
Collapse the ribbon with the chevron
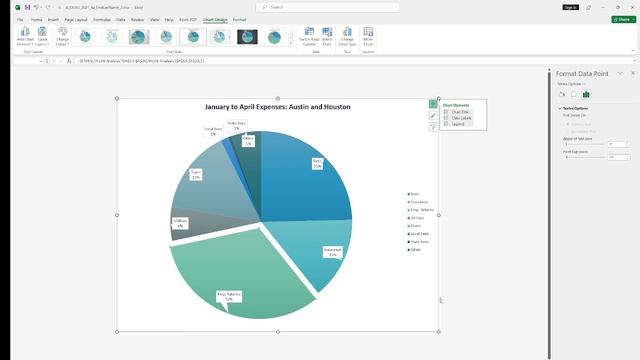click(633, 51)
